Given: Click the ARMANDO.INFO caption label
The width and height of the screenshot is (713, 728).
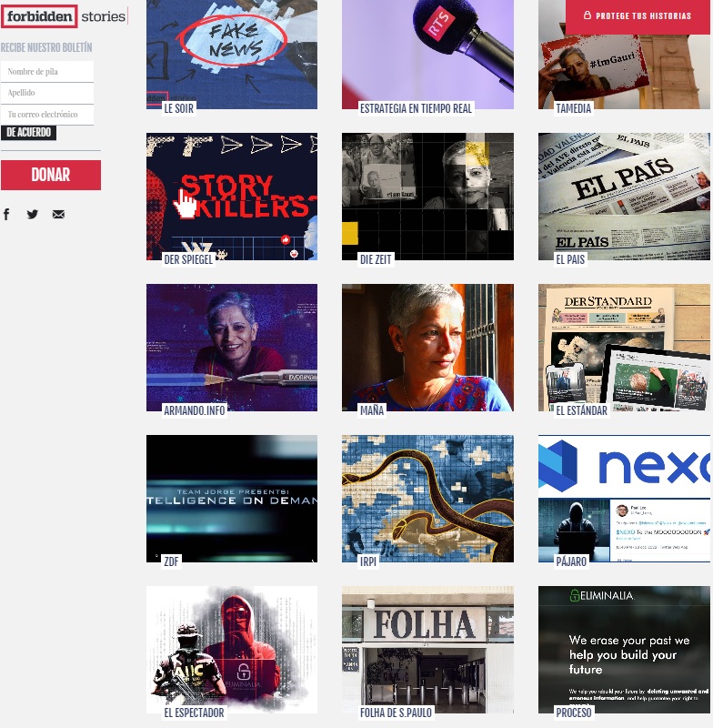Looking at the screenshot, I should 195,410.
